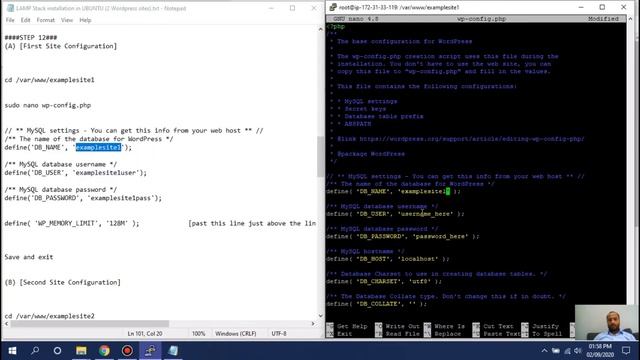Minimize the Notepad window
This screenshot has height=360, width=640.
[x=271, y=8]
